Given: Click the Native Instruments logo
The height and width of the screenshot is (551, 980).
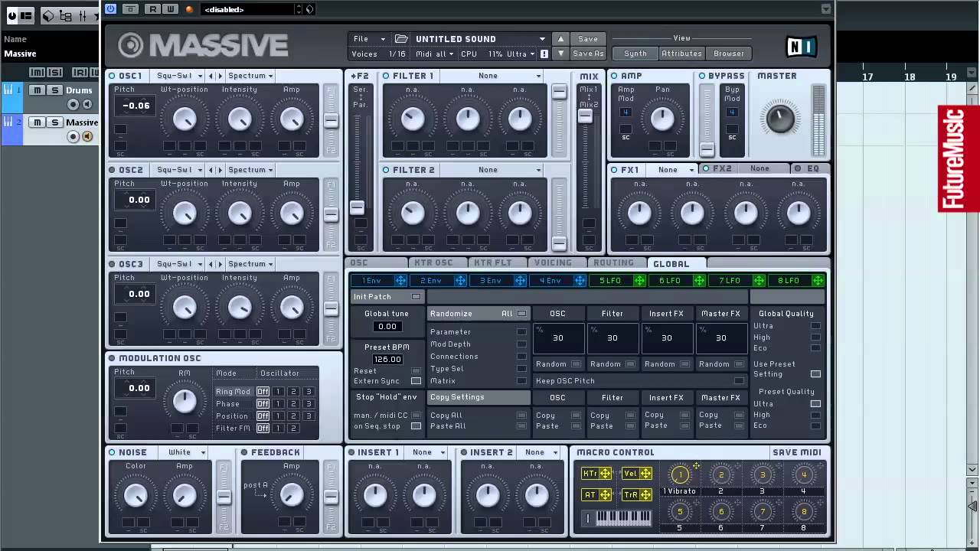Looking at the screenshot, I should tap(801, 47).
